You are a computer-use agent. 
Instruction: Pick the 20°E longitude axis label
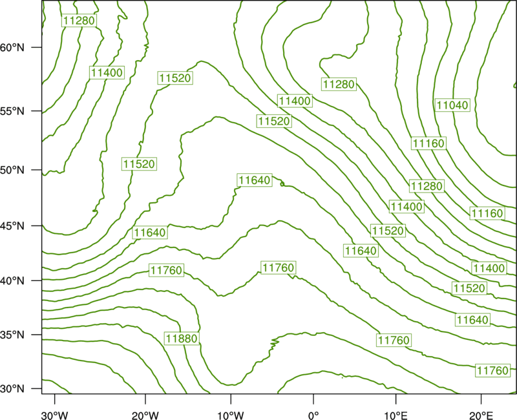pos(481,415)
